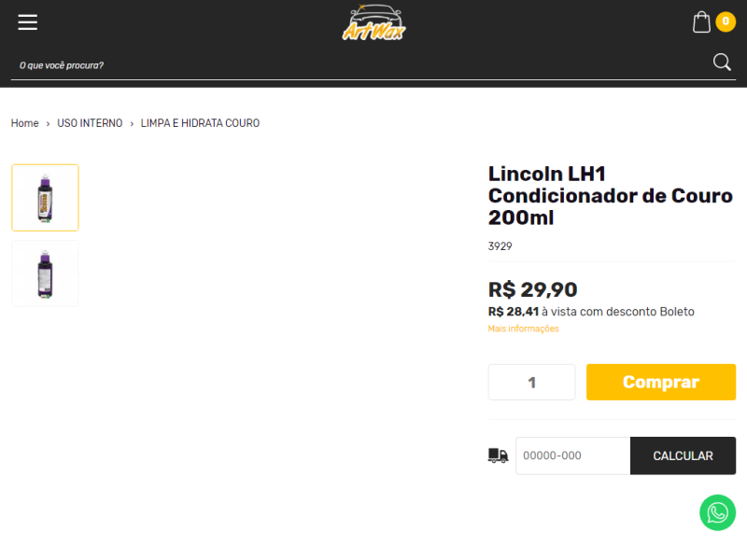Screen dimensions: 747x560
Task: Click the yellow Comprar button
Action: point(661,383)
